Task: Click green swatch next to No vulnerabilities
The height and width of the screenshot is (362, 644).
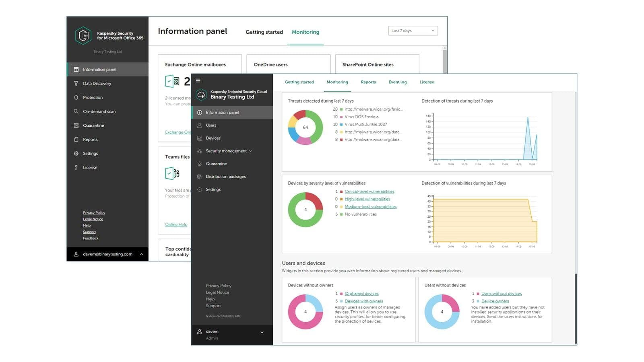Action: [x=341, y=214]
